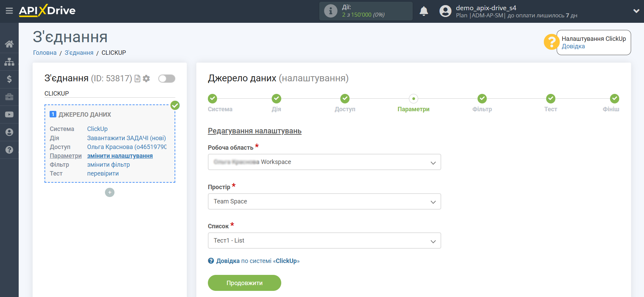Viewport: 644px width, 297px height.
Task: Open billing dollar sidebar icon
Action: pos(9,79)
